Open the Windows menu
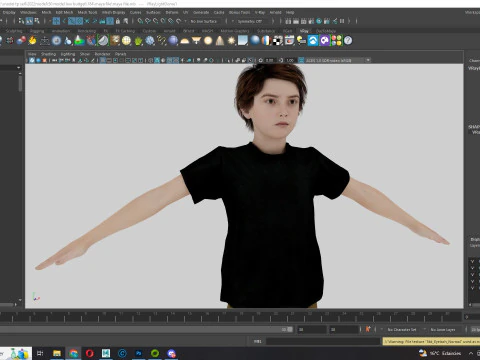This screenshot has width=480, height=360. tap(28, 12)
